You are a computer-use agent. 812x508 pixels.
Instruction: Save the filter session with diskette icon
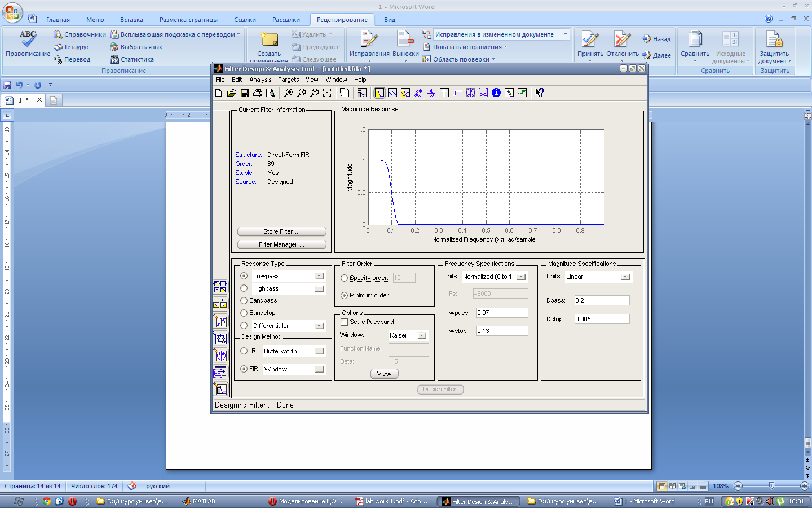pyautogui.click(x=245, y=93)
